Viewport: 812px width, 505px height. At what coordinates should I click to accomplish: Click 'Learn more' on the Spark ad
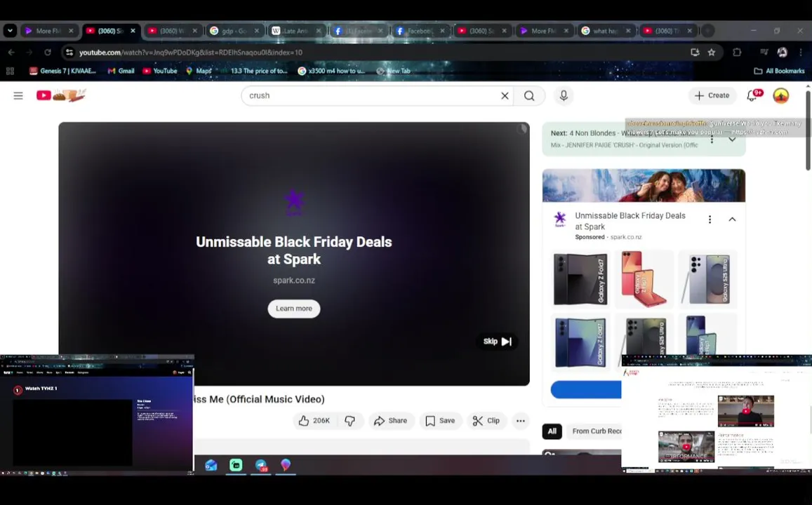(x=293, y=309)
